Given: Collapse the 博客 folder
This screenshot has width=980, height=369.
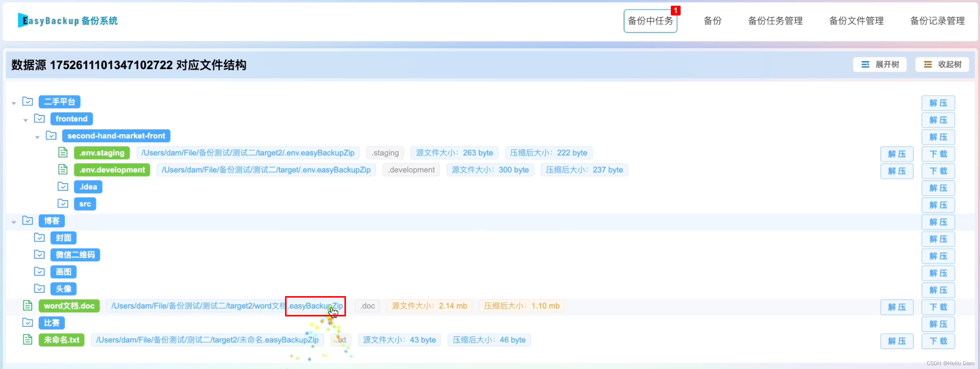Looking at the screenshot, I should [14, 222].
